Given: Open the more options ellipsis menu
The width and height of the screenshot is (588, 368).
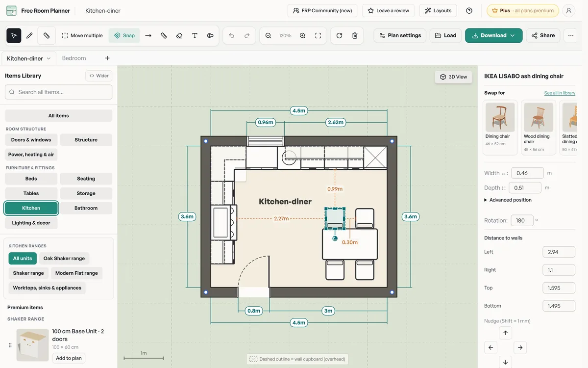Looking at the screenshot, I should [x=571, y=35].
